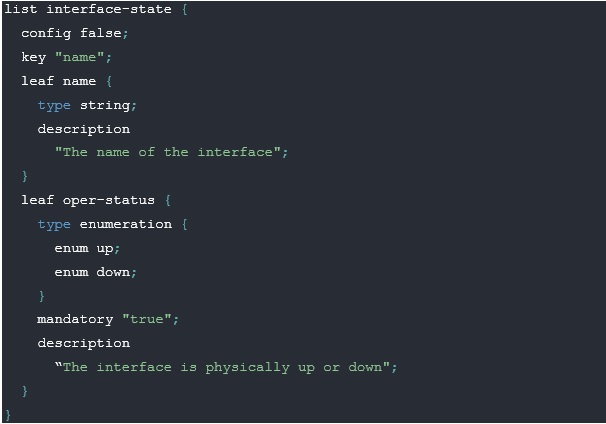Click the quoted "name" string after key
Viewport: 606px width, 424px height.
coord(79,57)
